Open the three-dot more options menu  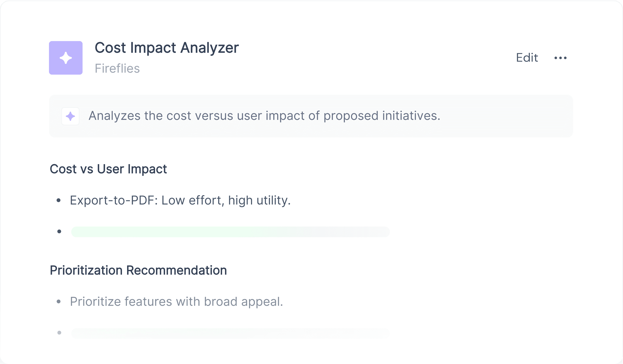tap(561, 58)
